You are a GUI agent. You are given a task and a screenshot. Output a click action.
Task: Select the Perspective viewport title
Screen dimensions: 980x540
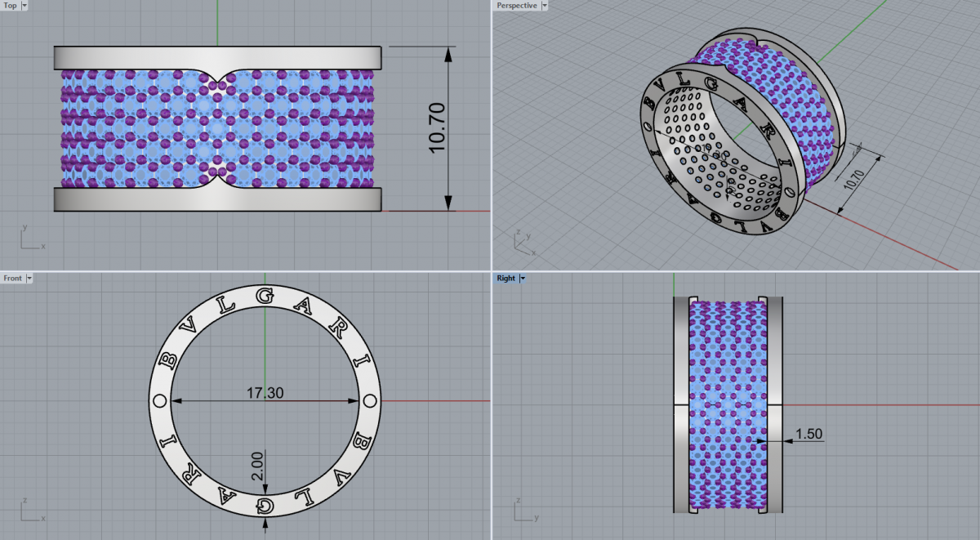[x=518, y=6]
